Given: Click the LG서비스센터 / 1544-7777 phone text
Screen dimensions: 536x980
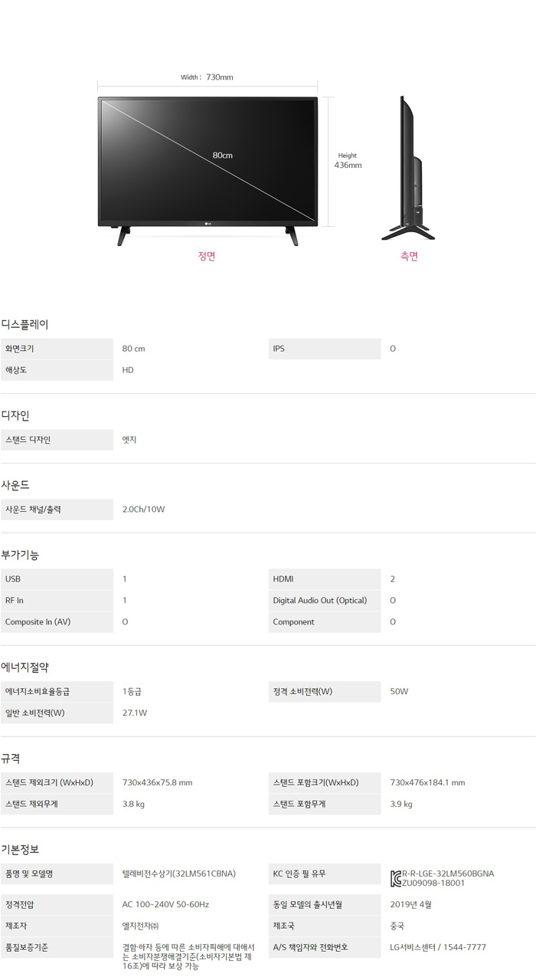Looking at the screenshot, I should 438,947.
